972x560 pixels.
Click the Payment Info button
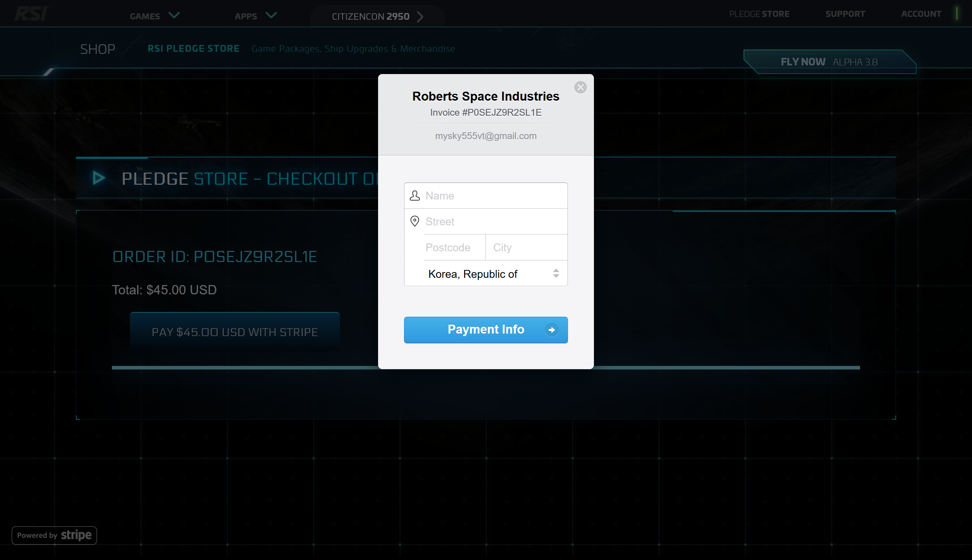(486, 330)
